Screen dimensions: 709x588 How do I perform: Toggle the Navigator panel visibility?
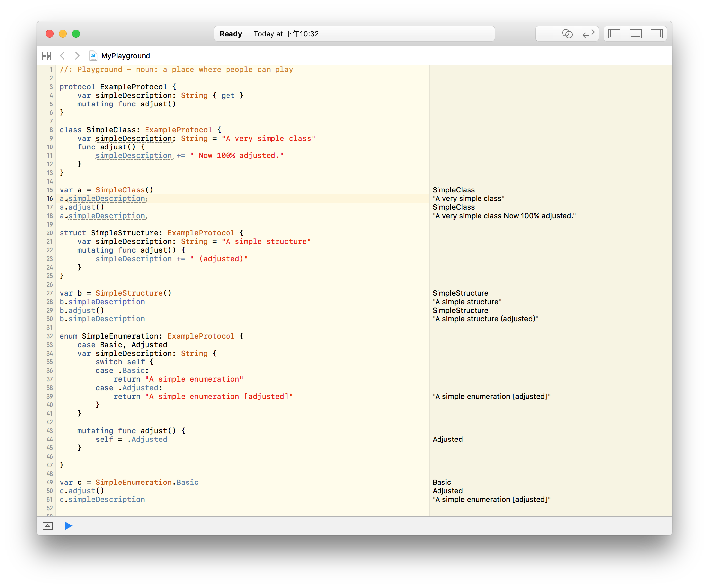click(x=614, y=34)
